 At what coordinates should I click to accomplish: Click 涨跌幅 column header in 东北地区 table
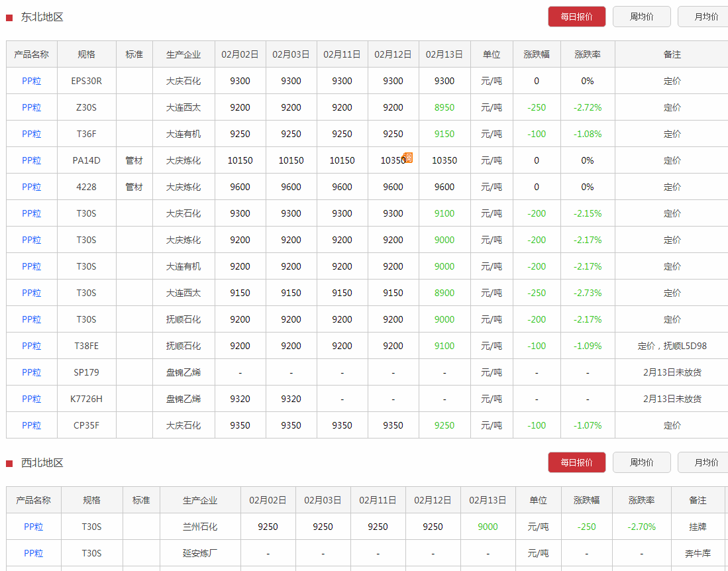click(x=537, y=54)
